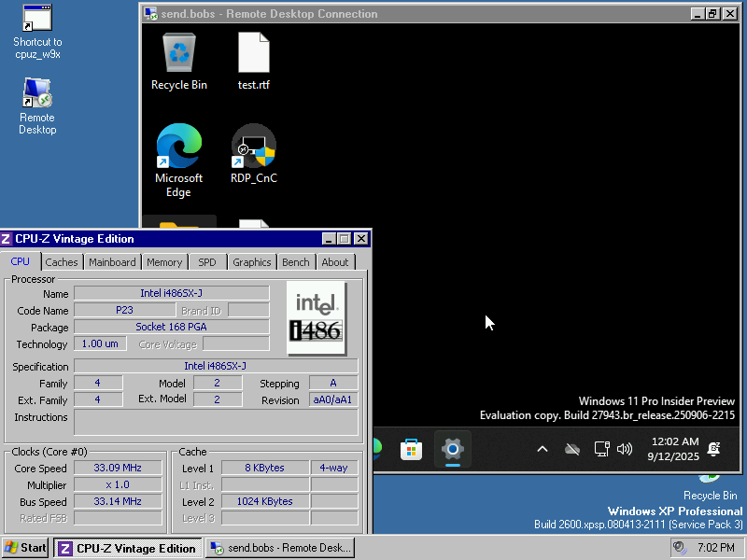The image size is (747, 560).
Task: Click the Level 1 cache 8 KBytes value
Action: (x=265, y=469)
